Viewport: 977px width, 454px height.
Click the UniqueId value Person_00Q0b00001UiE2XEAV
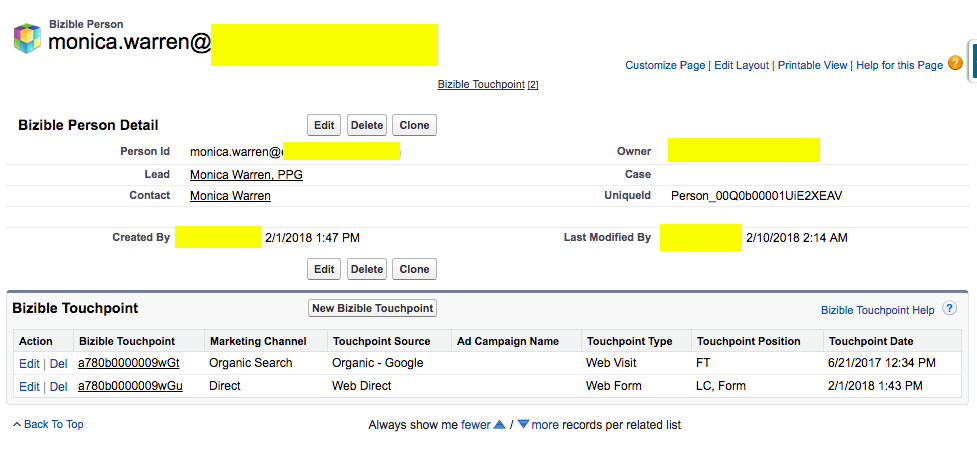coord(756,196)
